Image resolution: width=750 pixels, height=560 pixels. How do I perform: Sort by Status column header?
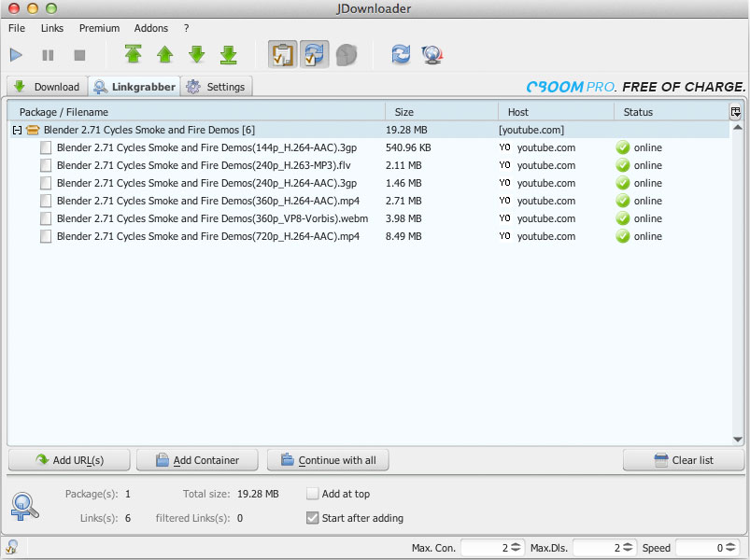(x=672, y=112)
